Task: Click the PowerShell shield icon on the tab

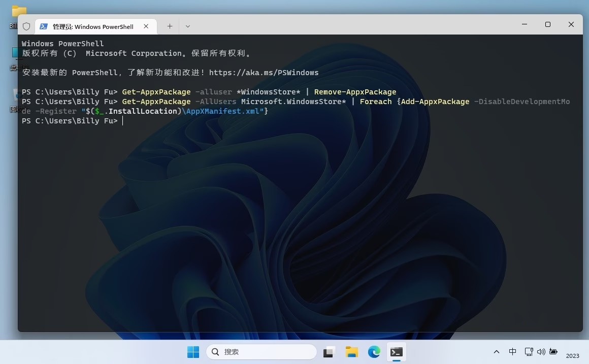Action: 26,26
